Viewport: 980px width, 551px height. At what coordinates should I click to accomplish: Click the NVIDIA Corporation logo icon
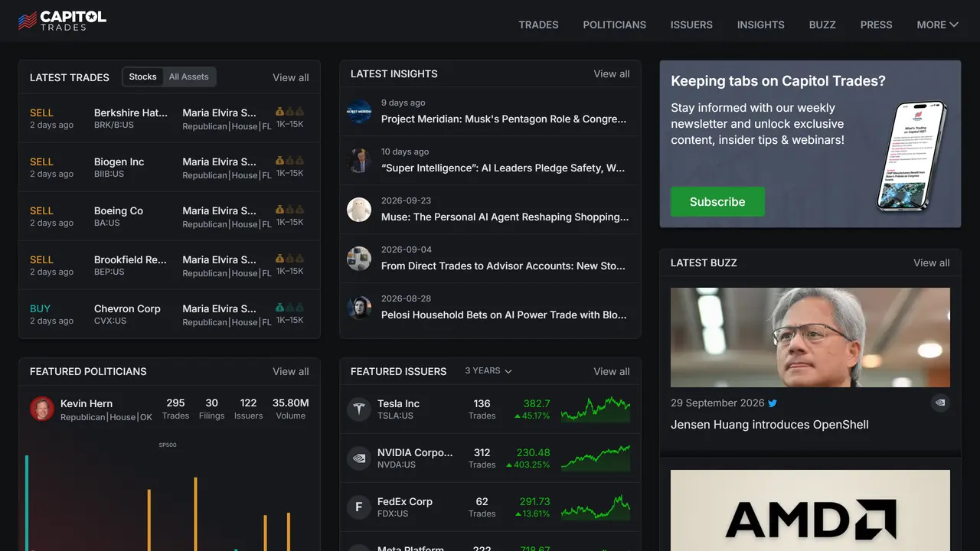[x=359, y=458]
